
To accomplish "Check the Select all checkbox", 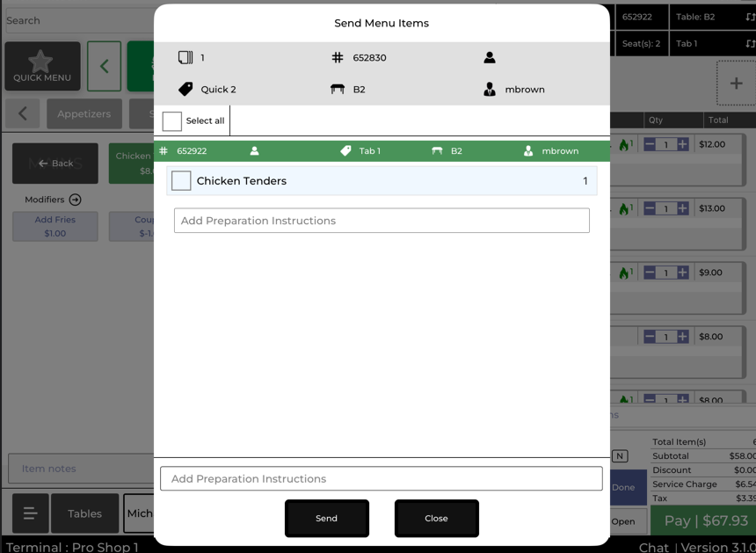I will (172, 120).
